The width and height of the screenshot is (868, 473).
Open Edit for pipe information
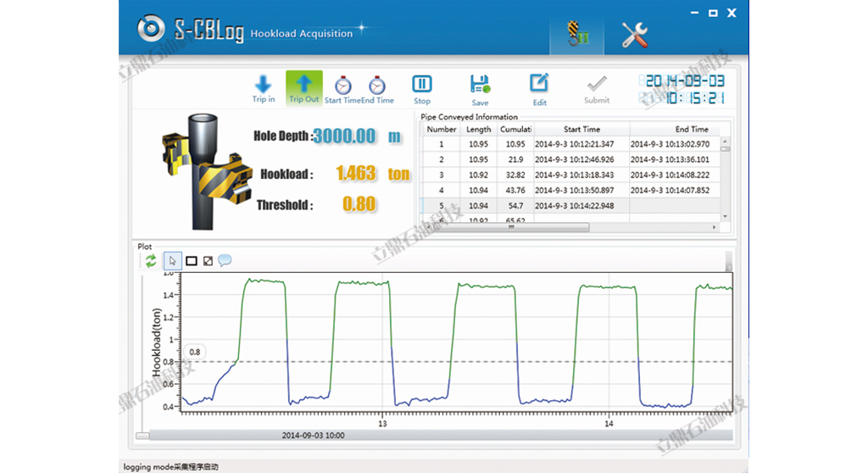(x=539, y=85)
